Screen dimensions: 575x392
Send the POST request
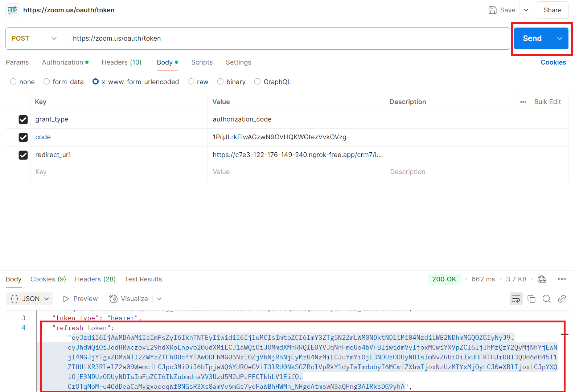(x=532, y=38)
